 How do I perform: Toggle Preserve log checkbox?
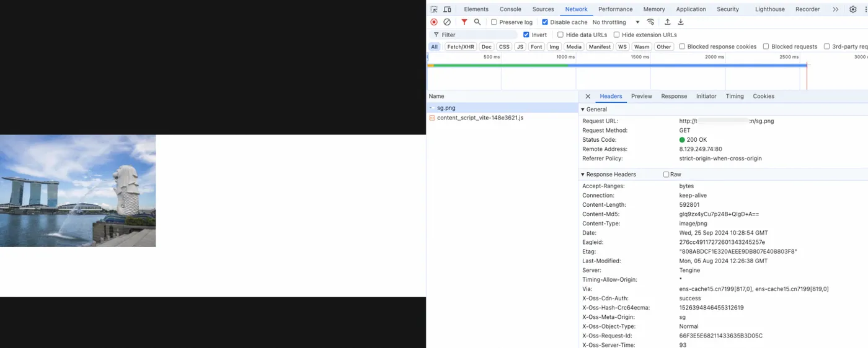point(494,22)
